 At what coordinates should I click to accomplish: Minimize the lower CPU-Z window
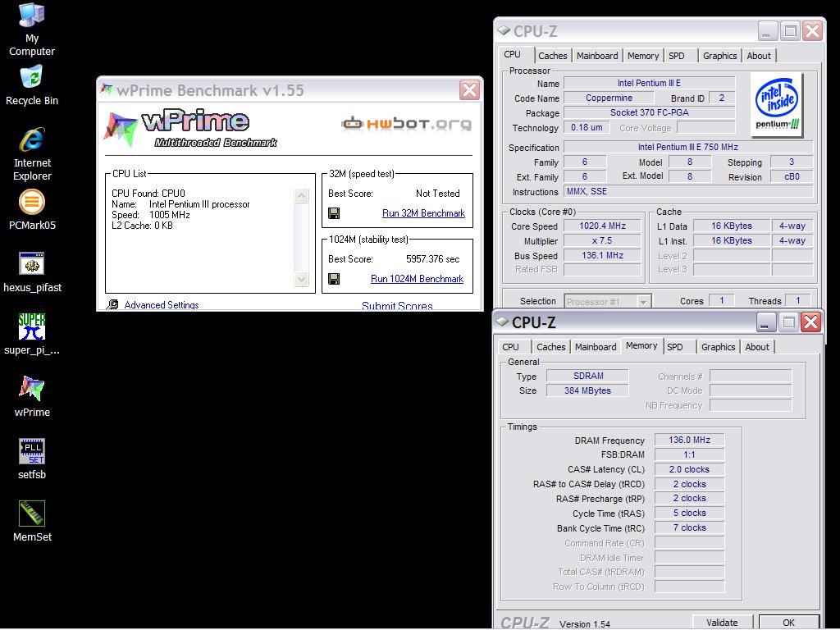coord(765,322)
